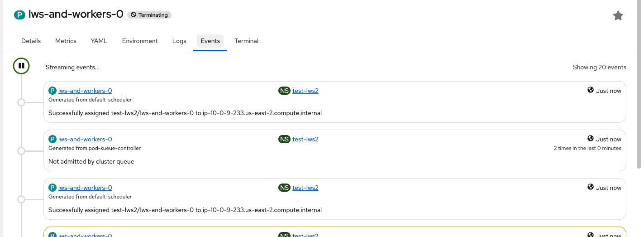Open the Terminal tab
This screenshot has width=644, height=237.
pyautogui.click(x=246, y=41)
